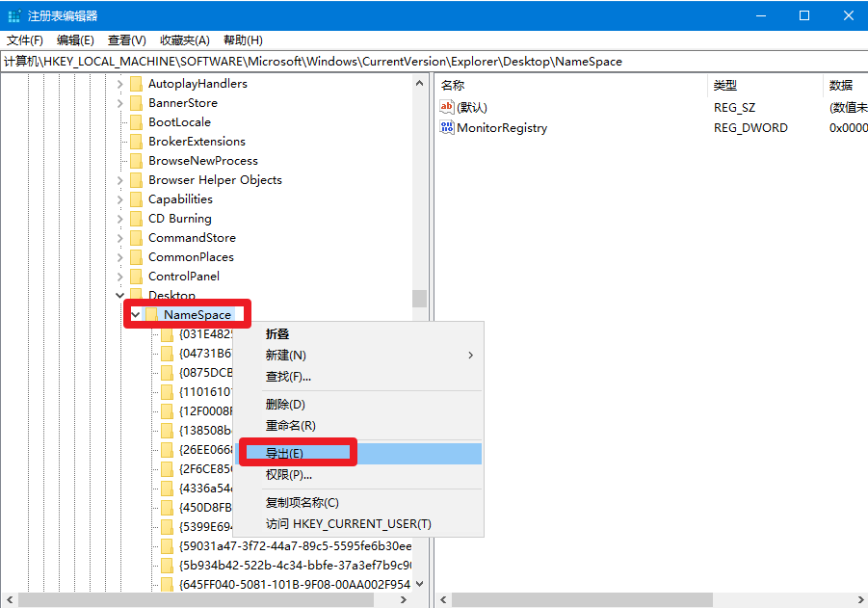Click the BootLocale folder icon
This screenshot has height=608, width=868.
click(136, 122)
